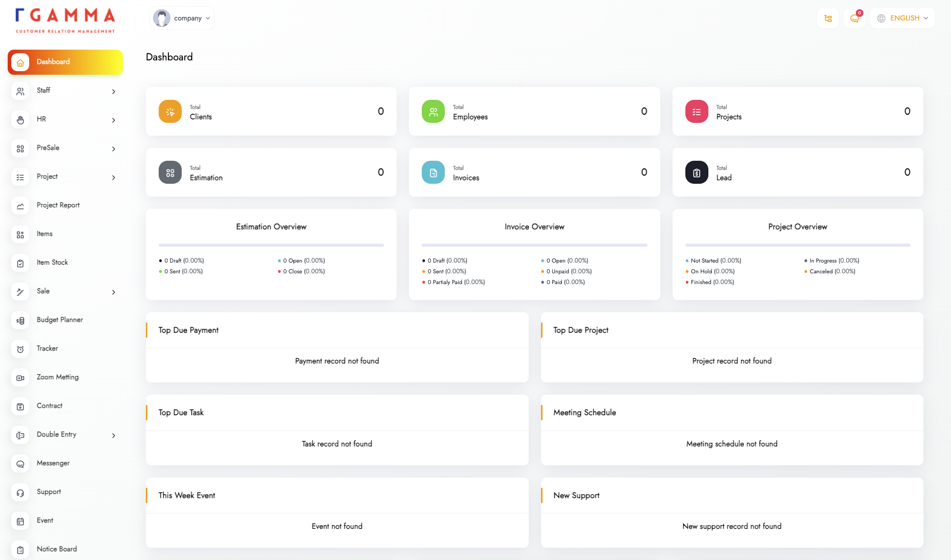Expand the HR menu chevron

tap(114, 120)
